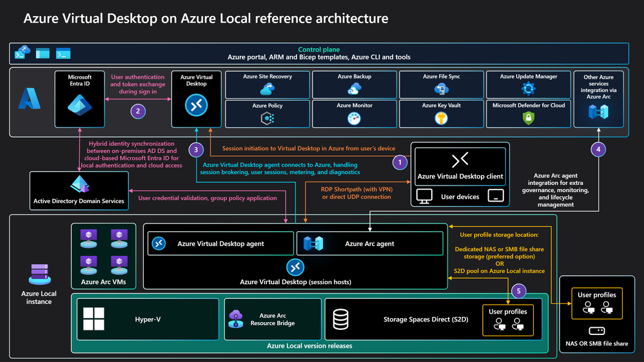Click 'User credential validation, group policy application' text
Image resolution: width=644 pixels, height=362 pixels.
coord(208,198)
